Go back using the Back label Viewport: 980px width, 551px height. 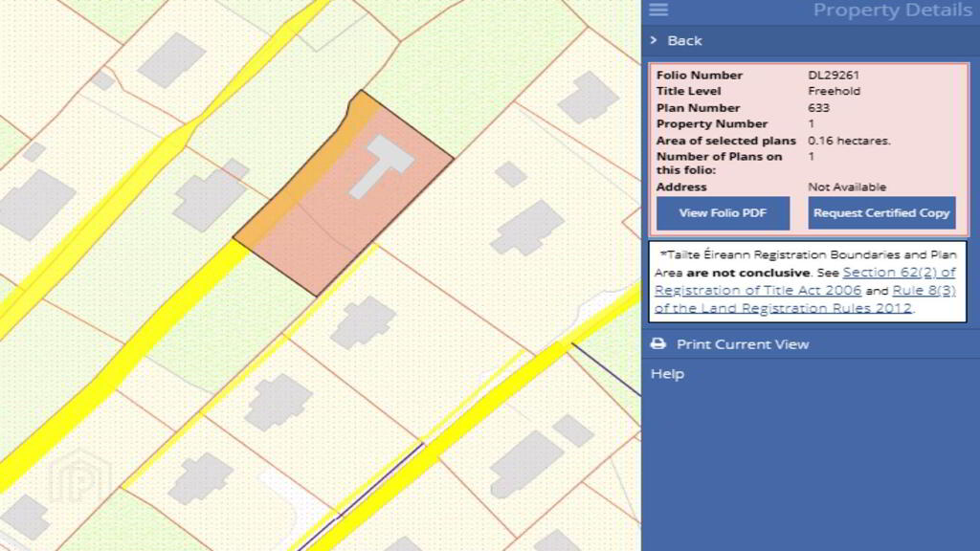[684, 40]
